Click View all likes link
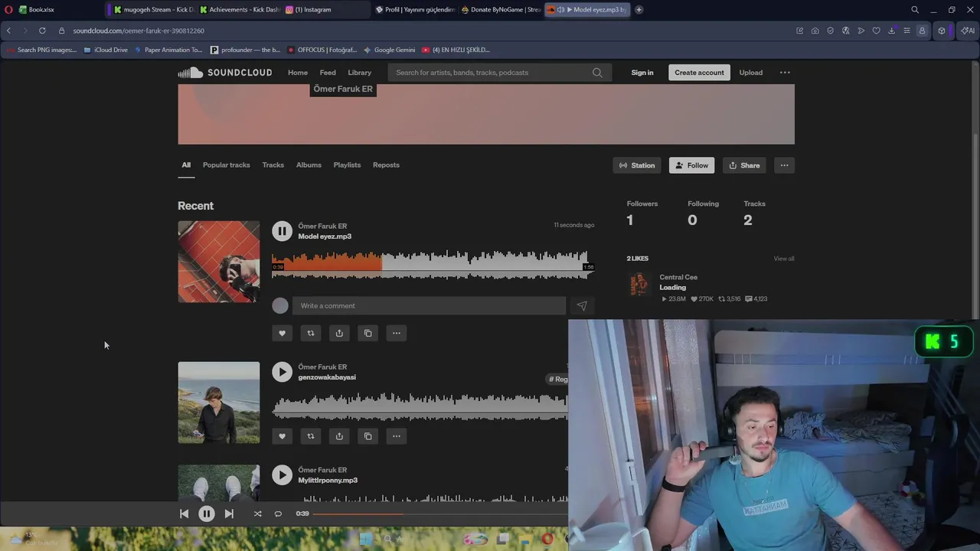The image size is (980, 551). tap(784, 259)
